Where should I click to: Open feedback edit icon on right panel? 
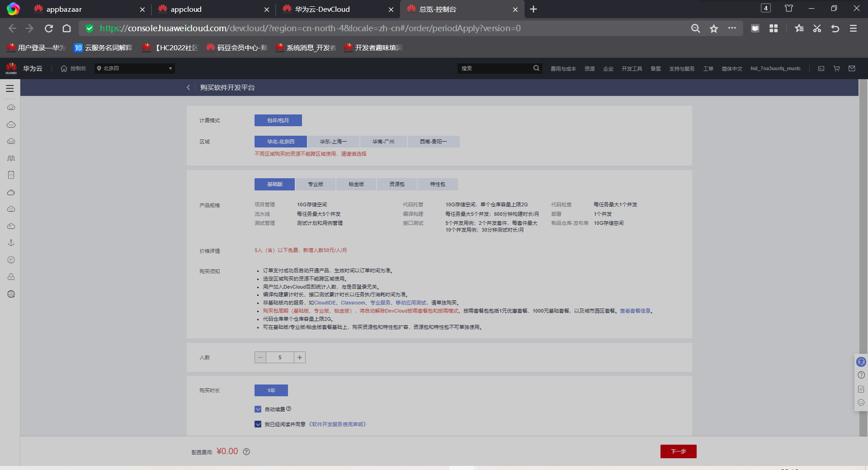pyautogui.click(x=861, y=389)
